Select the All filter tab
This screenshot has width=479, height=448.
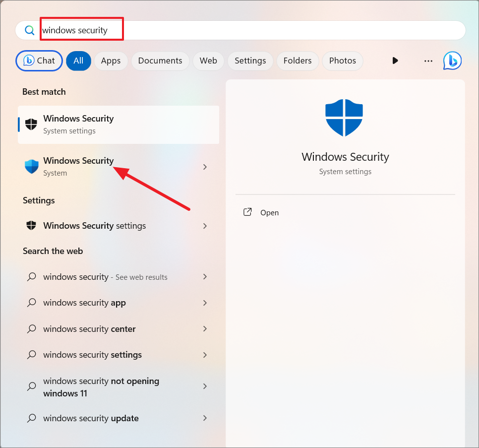point(78,61)
